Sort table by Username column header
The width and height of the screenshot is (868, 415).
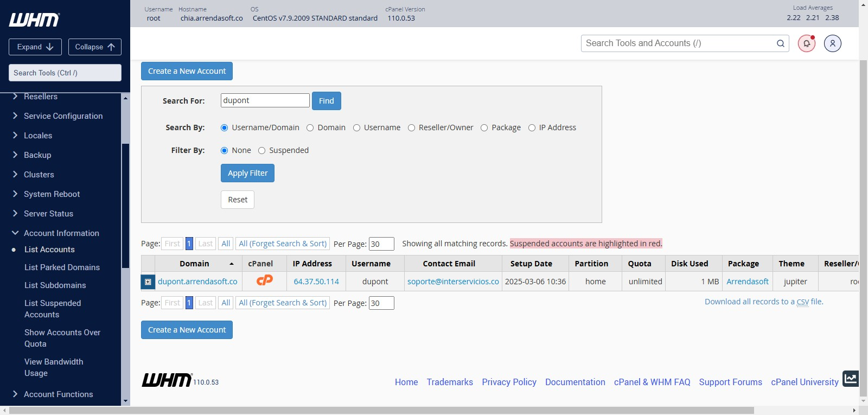coord(371,264)
